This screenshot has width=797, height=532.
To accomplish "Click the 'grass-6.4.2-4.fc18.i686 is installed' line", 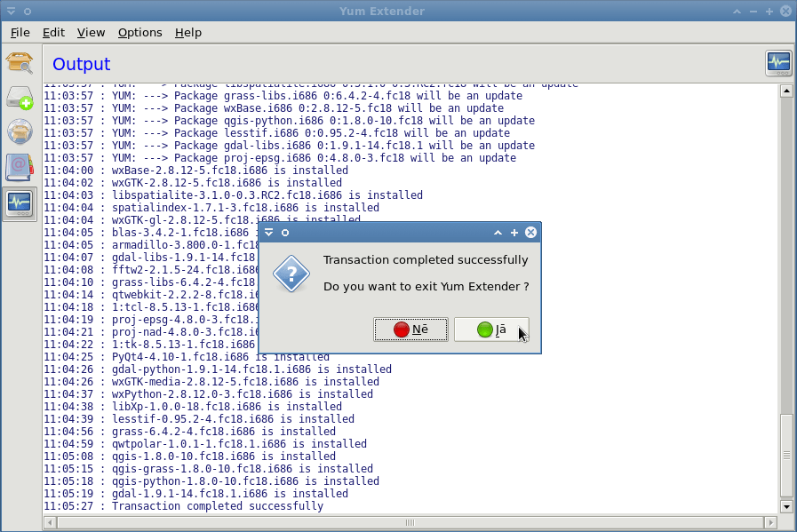I will pos(189,432).
